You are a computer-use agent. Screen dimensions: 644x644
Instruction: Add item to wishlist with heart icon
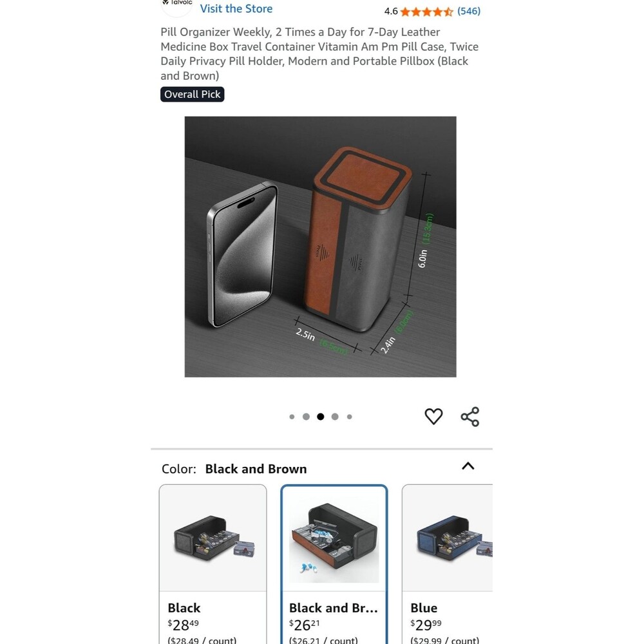click(x=433, y=417)
